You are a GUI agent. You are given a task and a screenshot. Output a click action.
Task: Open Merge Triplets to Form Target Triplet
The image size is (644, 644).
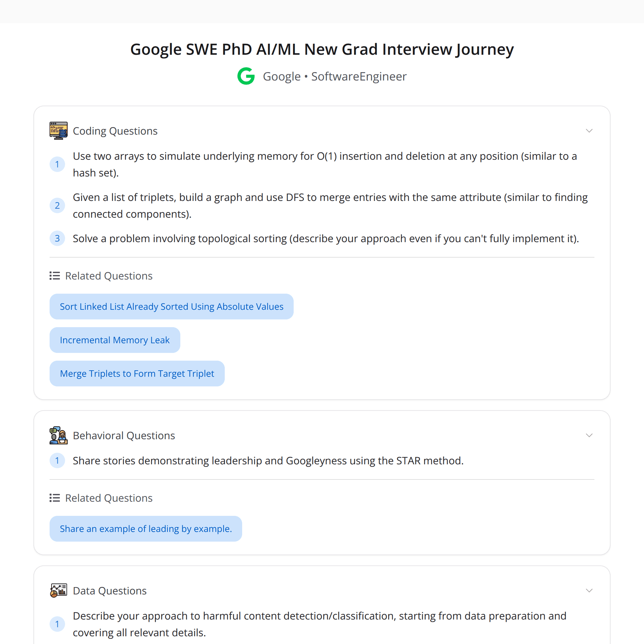[137, 373]
